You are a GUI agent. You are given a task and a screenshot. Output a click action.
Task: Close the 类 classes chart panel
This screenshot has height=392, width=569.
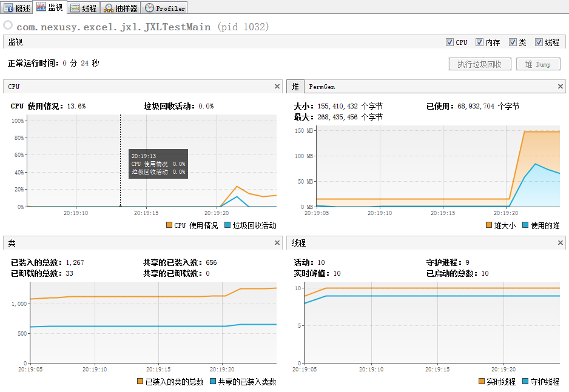tap(277, 243)
